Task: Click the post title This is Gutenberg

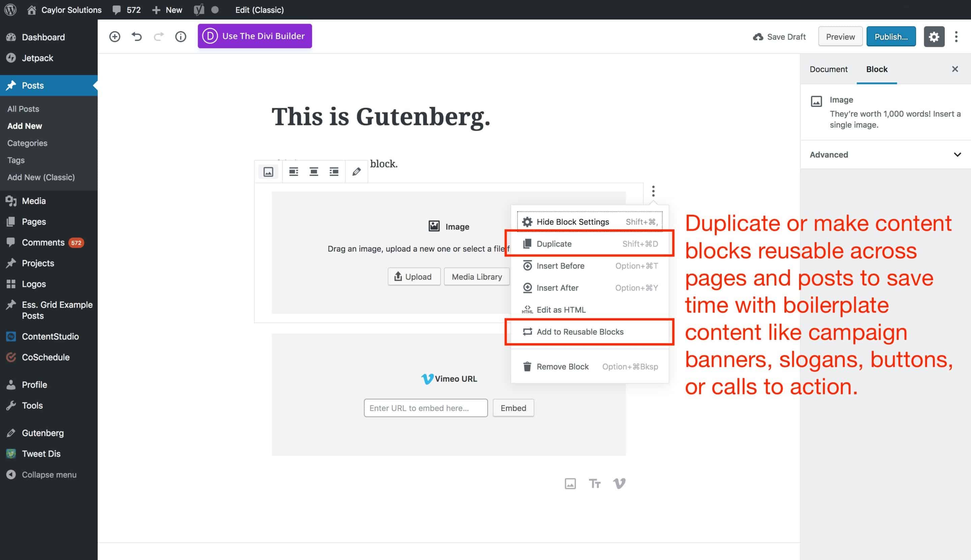Action: [x=381, y=116]
